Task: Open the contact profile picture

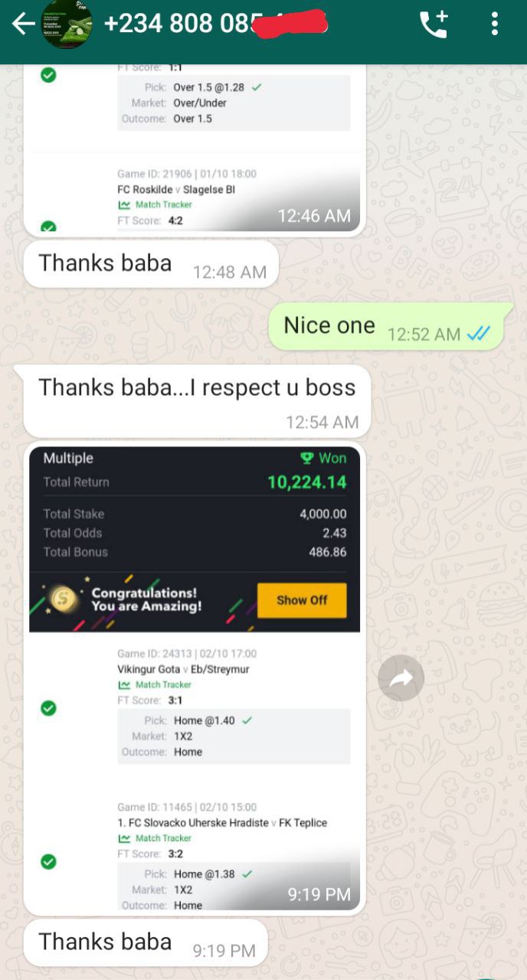Action: point(66,24)
